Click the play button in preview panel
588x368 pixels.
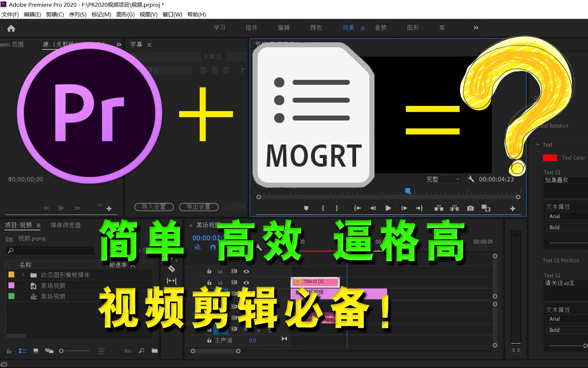[388, 208]
